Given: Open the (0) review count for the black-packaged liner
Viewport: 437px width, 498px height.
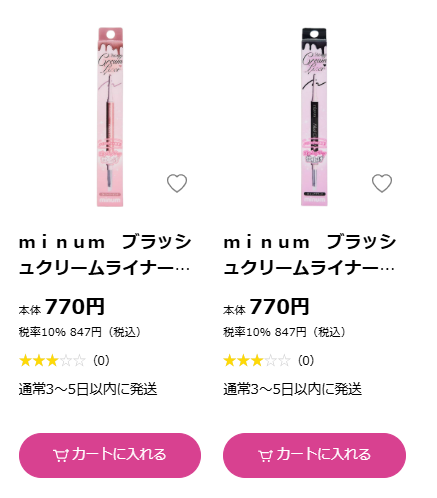Looking at the screenshot, I should point(306,361).
